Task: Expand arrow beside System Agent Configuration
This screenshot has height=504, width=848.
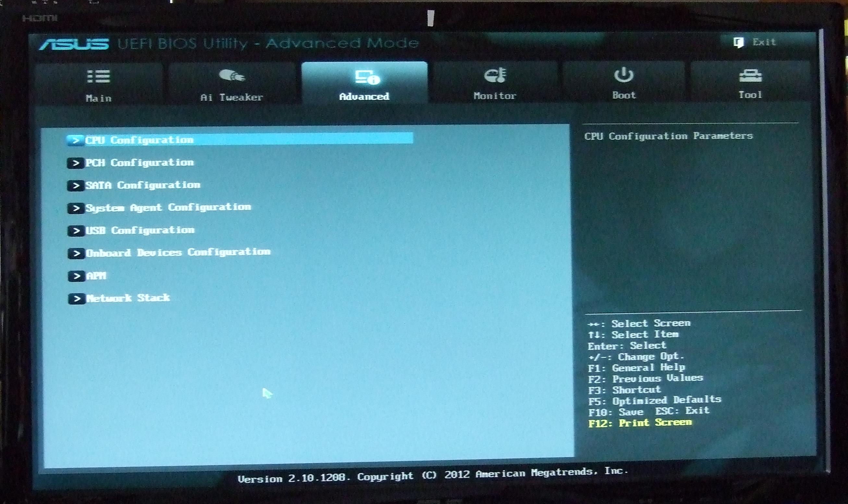Action: pos(76,208)
